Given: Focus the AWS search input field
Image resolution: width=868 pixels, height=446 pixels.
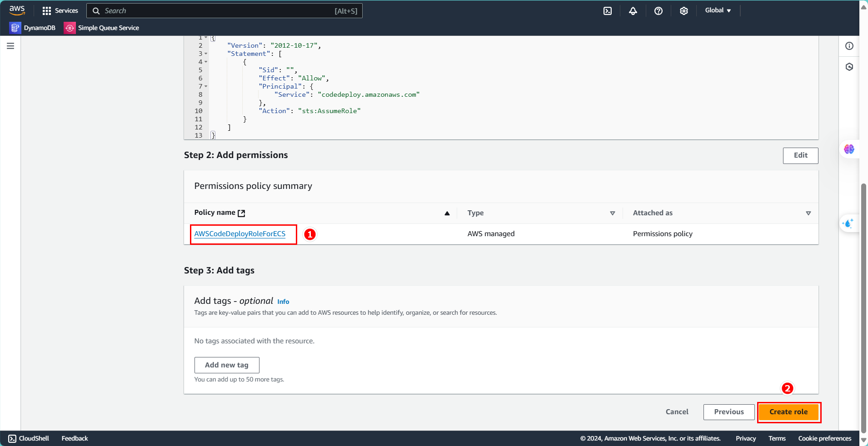Looking at the screenshot, I should (224, 11).
